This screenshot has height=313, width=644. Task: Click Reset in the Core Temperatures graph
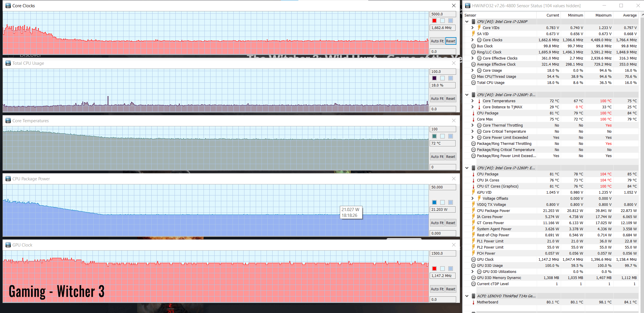(x=451, y=156)
